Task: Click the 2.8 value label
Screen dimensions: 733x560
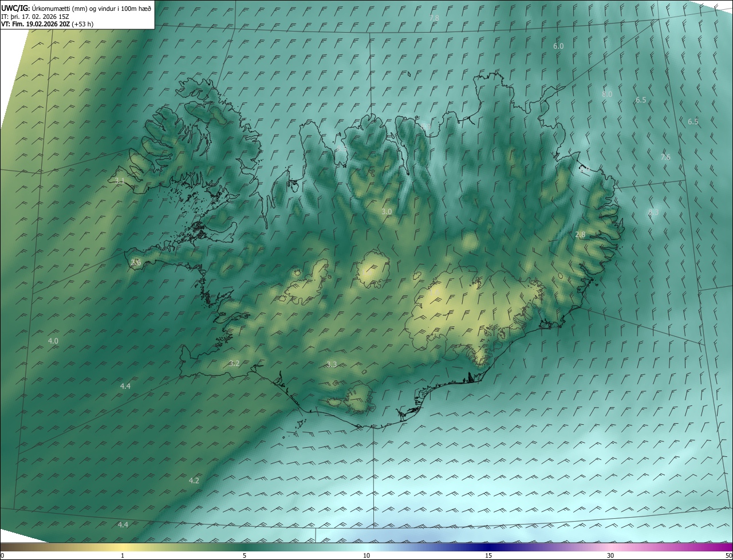Action: point(580,235)
